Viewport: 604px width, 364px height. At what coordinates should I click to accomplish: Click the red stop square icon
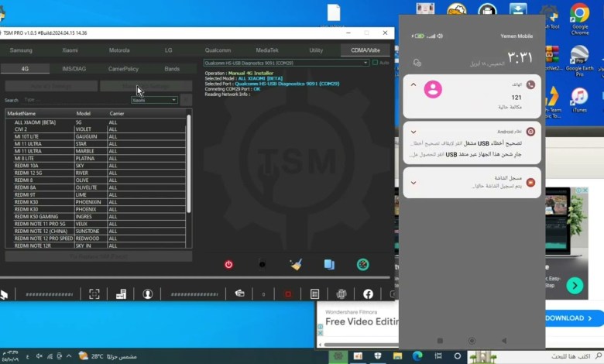pyautogui.click(x=287, y=294)
